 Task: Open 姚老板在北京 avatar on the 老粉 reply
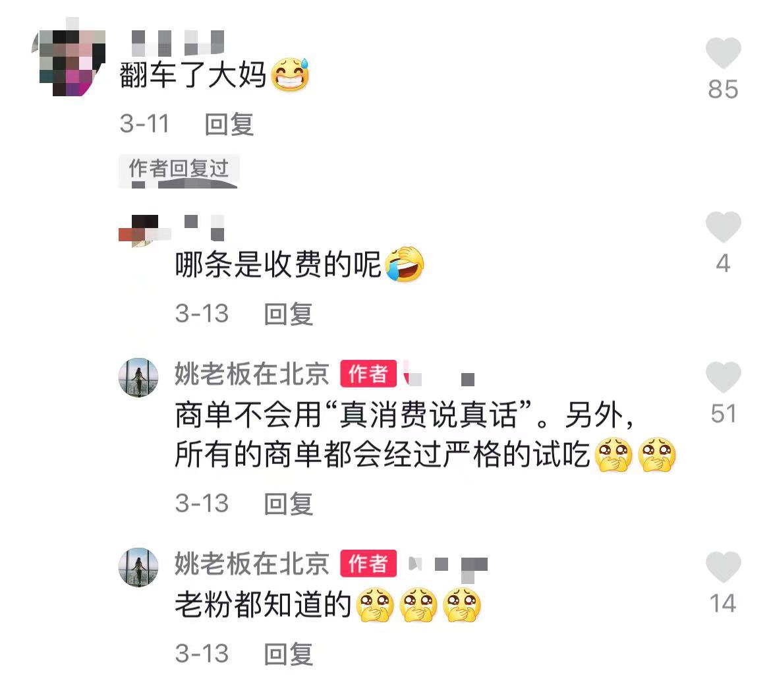[x=138, y=567]
